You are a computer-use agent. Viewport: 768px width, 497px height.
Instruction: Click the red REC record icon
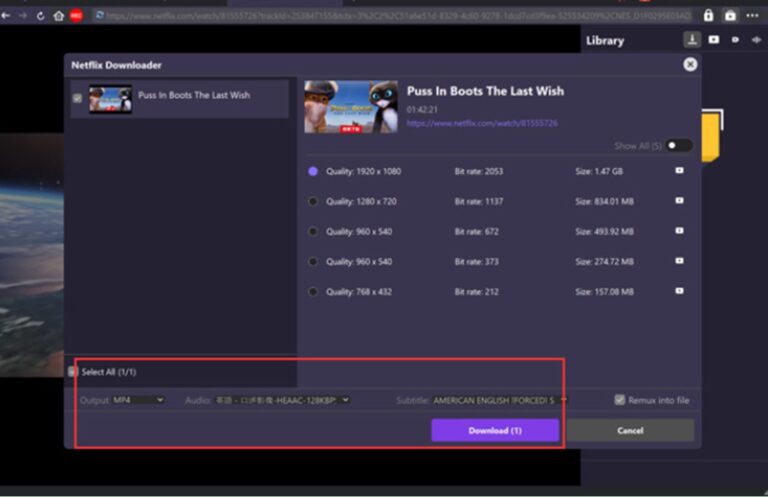76,16
